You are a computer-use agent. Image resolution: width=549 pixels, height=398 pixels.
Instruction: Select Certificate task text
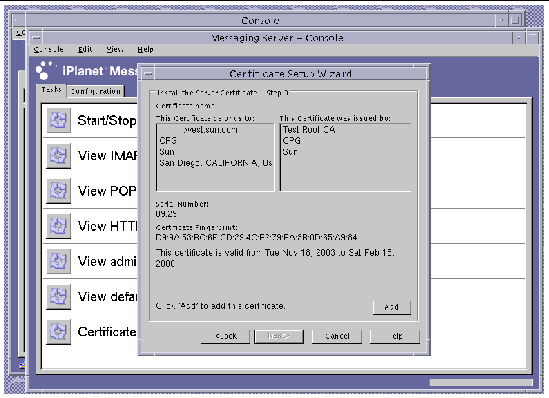(x=107, y=331)
